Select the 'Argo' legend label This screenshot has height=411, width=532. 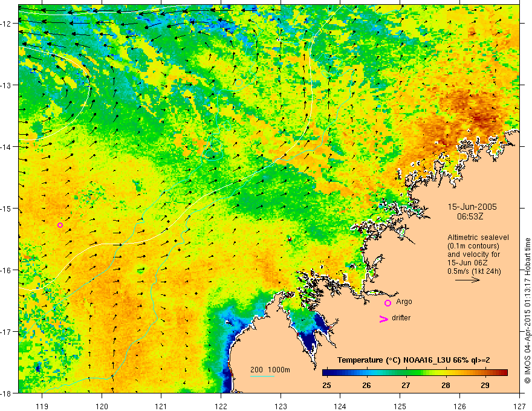(404, 302)
